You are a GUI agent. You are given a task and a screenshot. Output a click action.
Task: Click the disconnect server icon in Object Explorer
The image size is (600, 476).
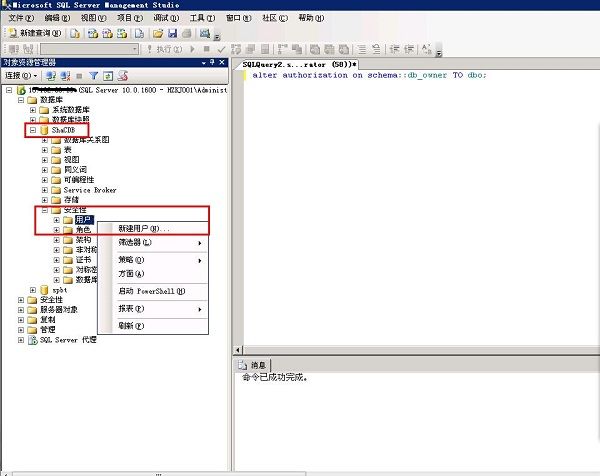(x=65, y=76)
